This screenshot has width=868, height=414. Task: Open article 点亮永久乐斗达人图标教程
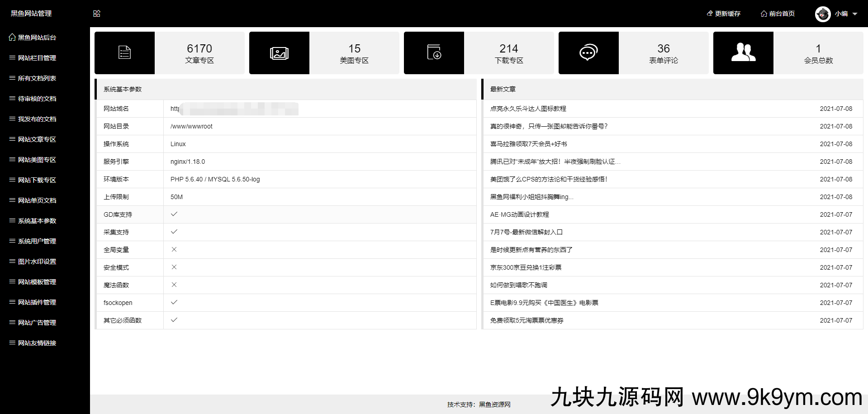pos(528,109)
